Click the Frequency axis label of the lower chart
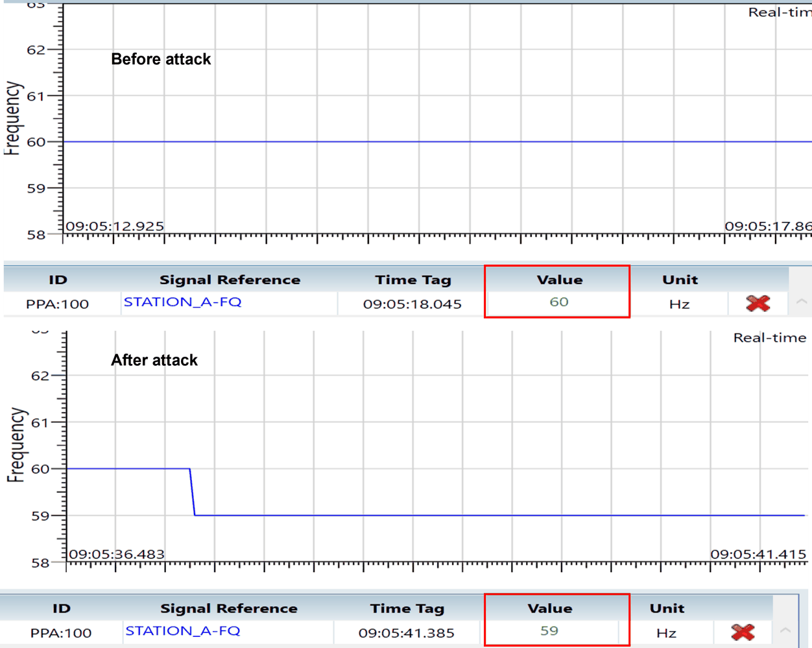This screenshot has width=812, height=648. click(16, 445)
